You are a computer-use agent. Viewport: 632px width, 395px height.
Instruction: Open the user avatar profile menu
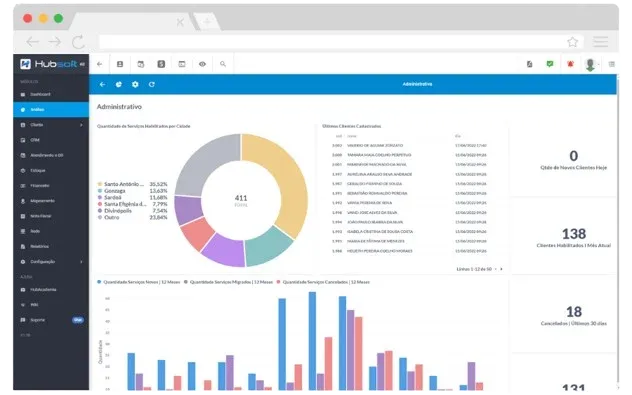click(x=590, y=64)
